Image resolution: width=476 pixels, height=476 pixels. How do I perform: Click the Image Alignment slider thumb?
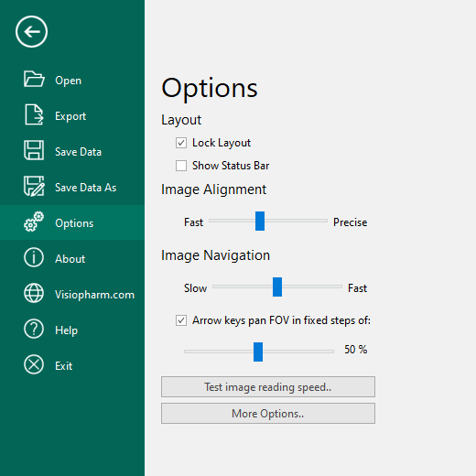click(260, 221)
